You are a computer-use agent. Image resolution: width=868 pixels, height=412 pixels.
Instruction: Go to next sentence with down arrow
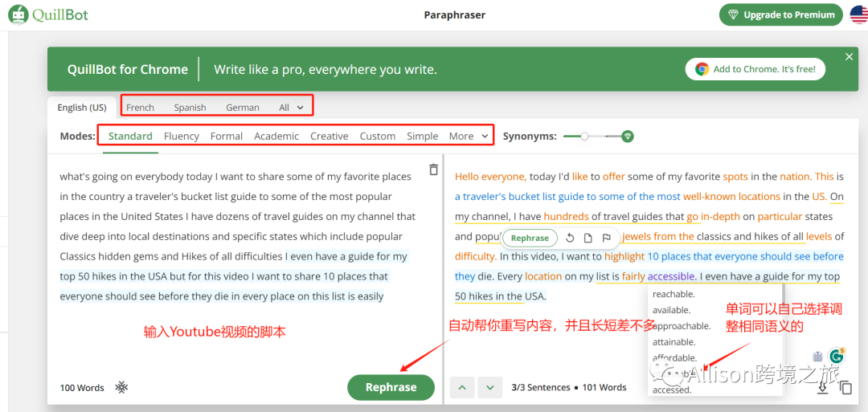490,387
